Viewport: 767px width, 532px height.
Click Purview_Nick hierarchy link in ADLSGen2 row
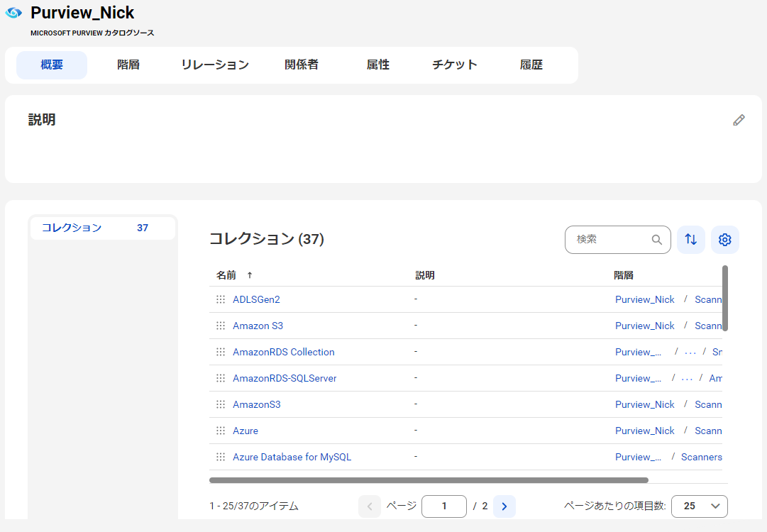coord(645,299)
